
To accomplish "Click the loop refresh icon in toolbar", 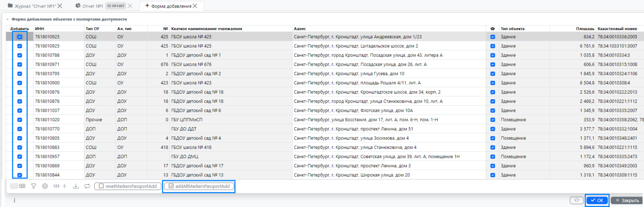I will click(x=87, y=186).
